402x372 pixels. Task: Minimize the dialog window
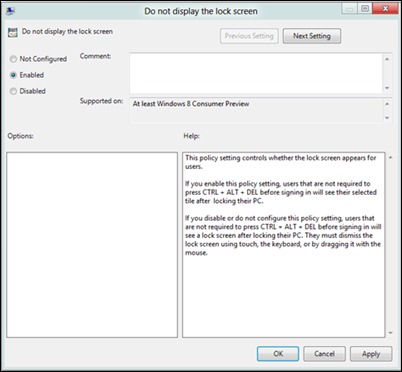point(349,9)
